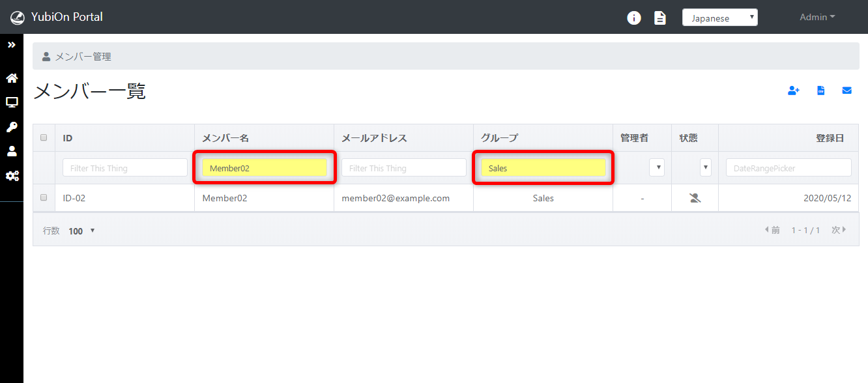Image resolution: width=868 pixels, height=383 pixels.
Task: Open the document icon in header
Action: (x=660, y=18)
